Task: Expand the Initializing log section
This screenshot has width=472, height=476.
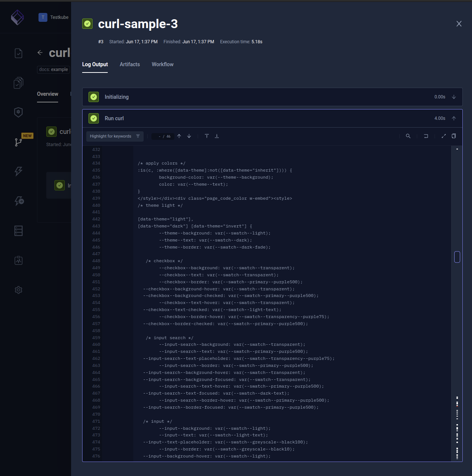Action: click(x=454, y=97)
